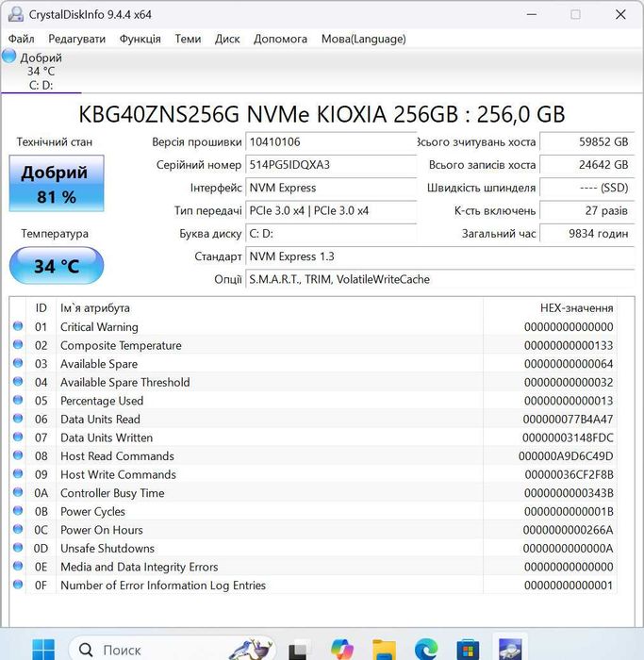Click the Power On Hours status dot

(18, 529)
